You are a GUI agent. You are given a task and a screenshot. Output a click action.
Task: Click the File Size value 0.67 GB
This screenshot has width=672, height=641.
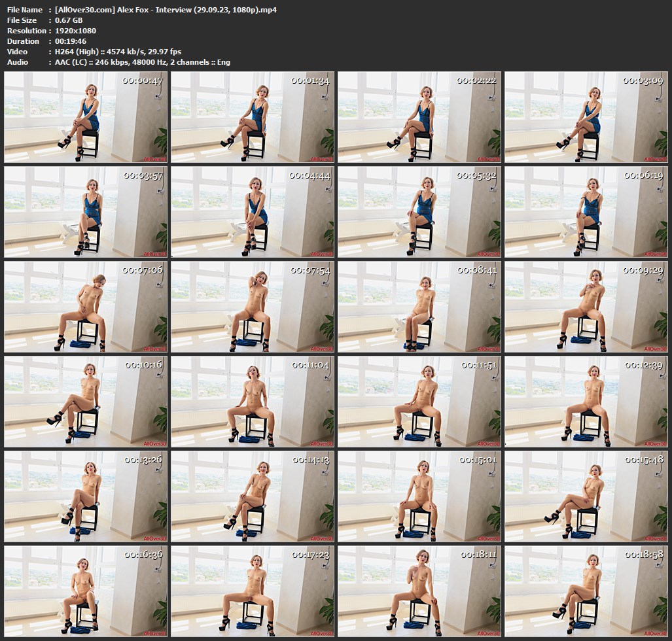[x=69, y=20]
